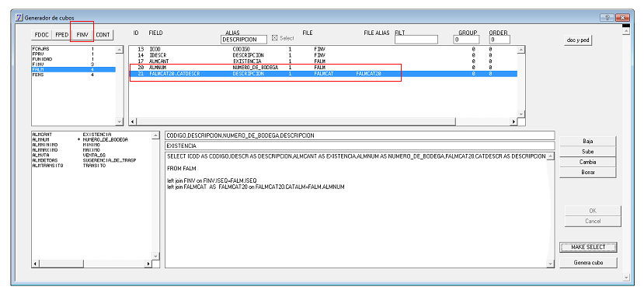Viewport: 644px width, 294px height.
Task: Click the MAKE SELECT button
Action: pos(588,247)
